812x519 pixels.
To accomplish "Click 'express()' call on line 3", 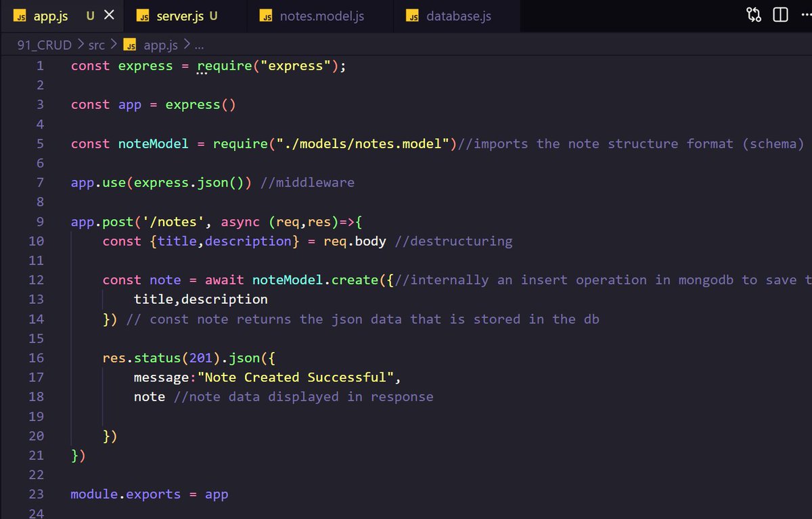I will (200, 104).
